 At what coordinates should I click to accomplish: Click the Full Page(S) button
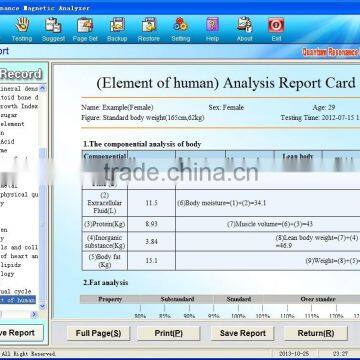click(x=98, y=333)
